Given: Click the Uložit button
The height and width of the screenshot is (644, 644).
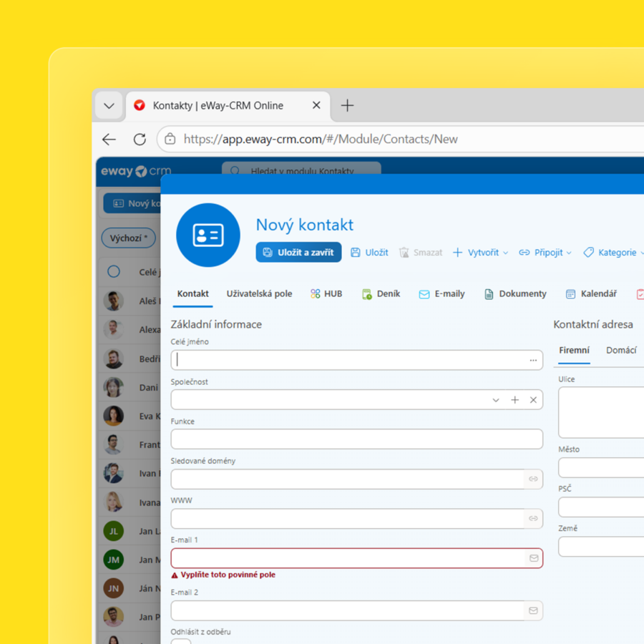Looking at the screenshot, I should 369,253.
